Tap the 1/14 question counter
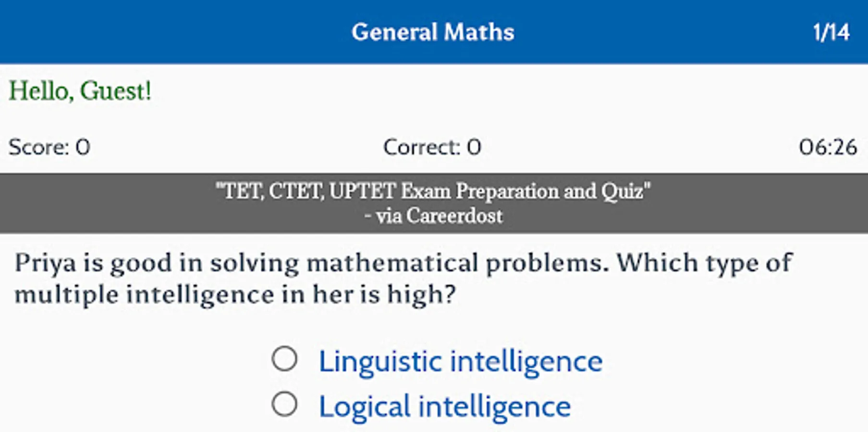Viewport: 868px width, 432px height. pos(831,33)
